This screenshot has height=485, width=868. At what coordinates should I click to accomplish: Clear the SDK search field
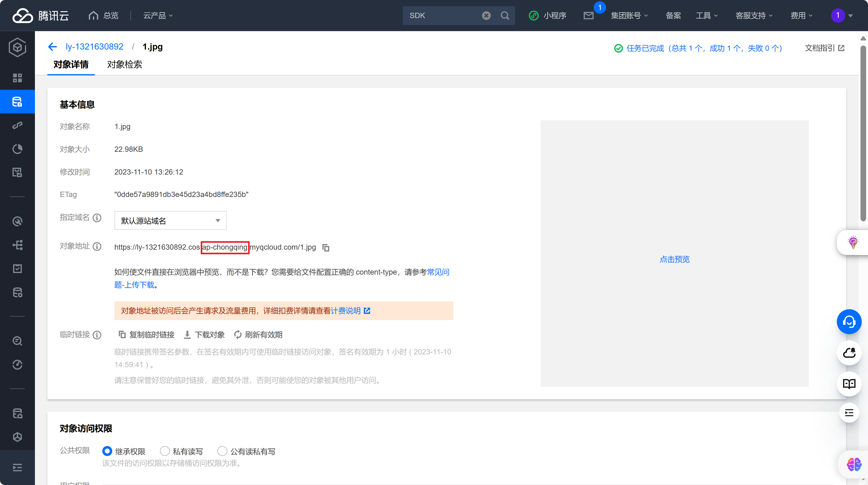tap(486, 16)
